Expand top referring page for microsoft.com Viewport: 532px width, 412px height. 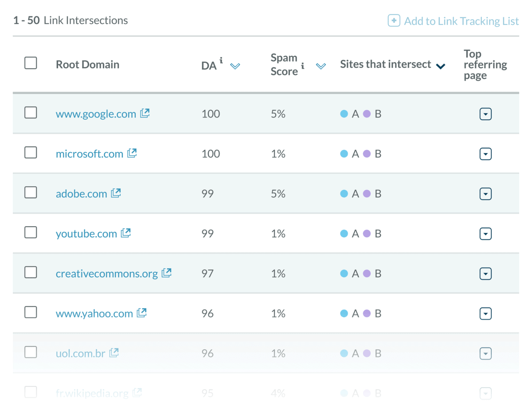[486, 154]
